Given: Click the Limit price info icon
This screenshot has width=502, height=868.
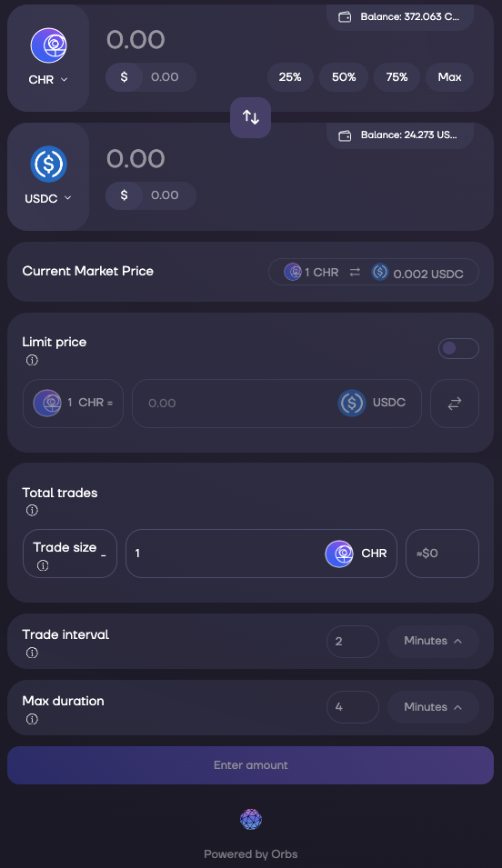Looking at the screenshot, I should [32, 360].
